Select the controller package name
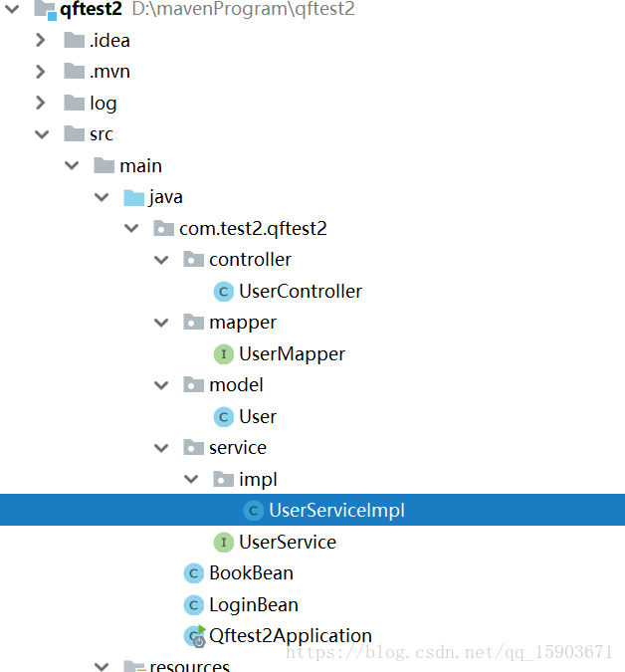Screen dimensions: 625x672 pyautogui.click(x=250, y=260)
